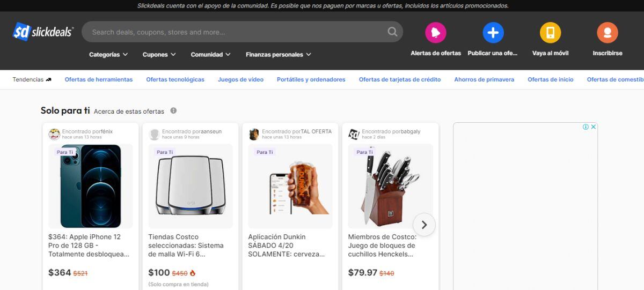The width and height of the screenshot is (644, 290).
Task: Click the Vaya al móvil label
Action: click(x=550, y=53)
